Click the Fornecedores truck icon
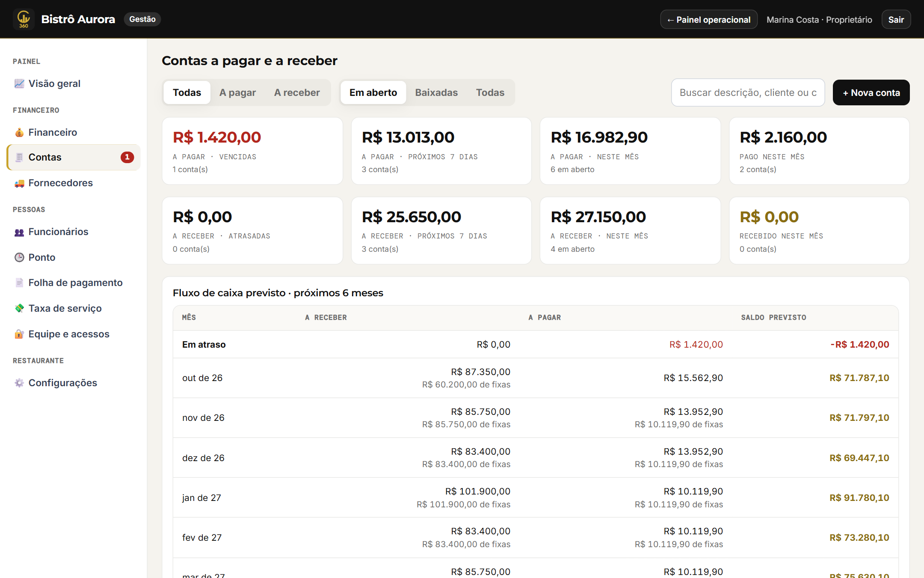924x578 pixels. click(19, 183)
